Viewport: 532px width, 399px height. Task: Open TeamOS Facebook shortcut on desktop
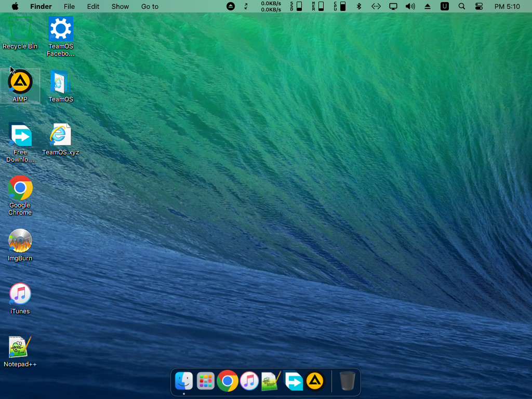60,36
